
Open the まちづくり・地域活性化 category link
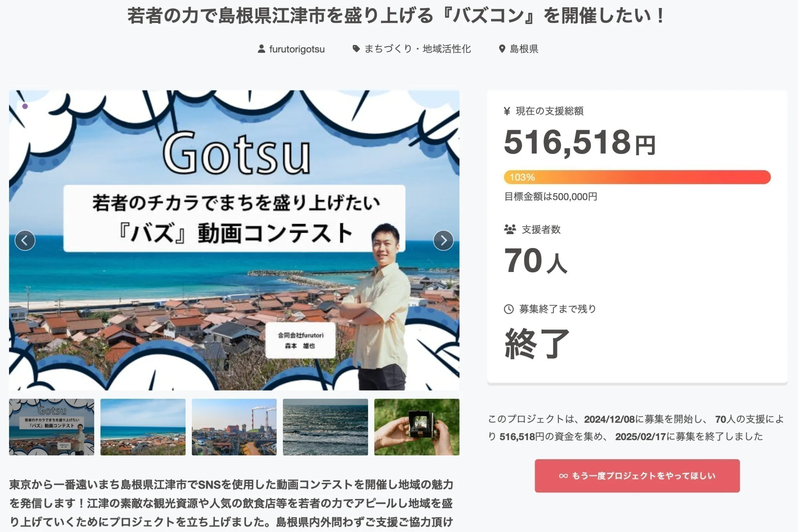coord(417,49)
